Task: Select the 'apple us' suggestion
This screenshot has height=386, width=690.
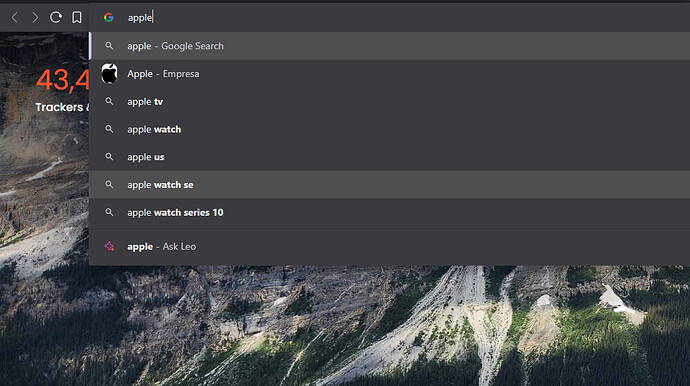Action: pos(389,157)
